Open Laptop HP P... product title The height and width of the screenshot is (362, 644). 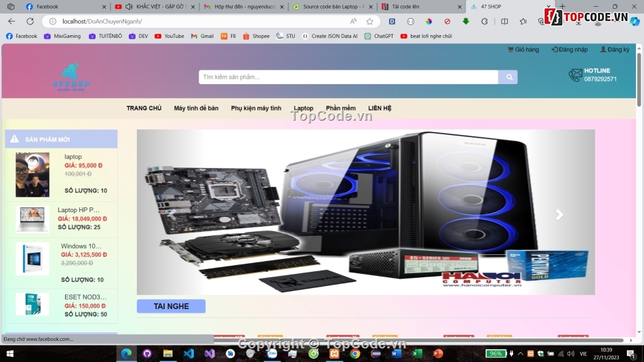[x=79, y=209]
